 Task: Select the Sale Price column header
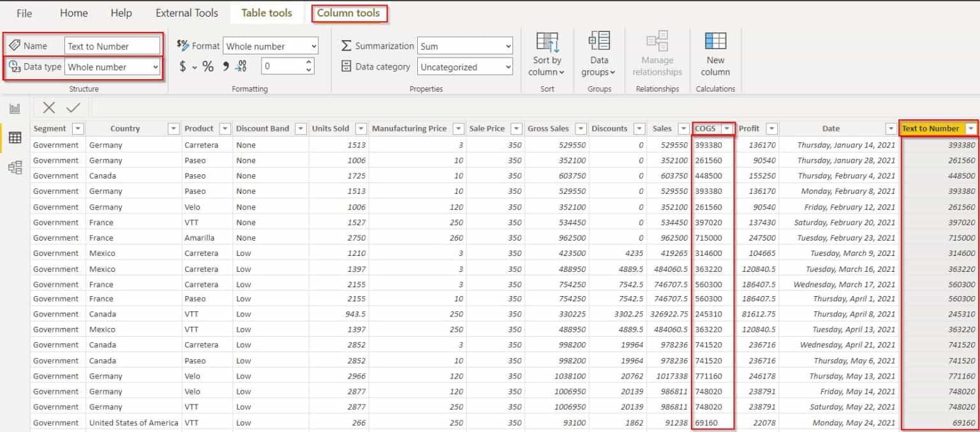tap(487, 128)
